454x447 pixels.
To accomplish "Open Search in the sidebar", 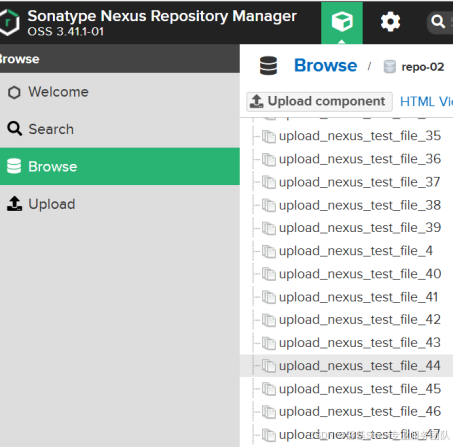I will click(x=120, y=129).
